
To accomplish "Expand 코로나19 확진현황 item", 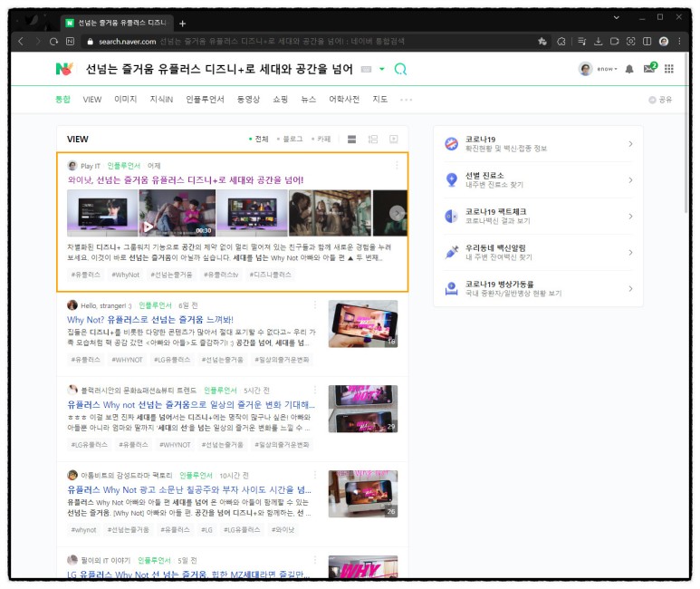I will pos(539,144).
